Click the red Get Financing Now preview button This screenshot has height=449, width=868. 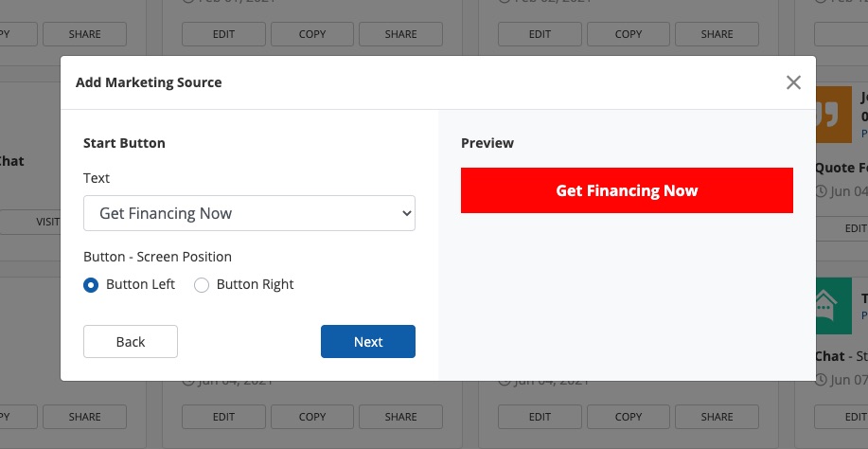[627, 190]
